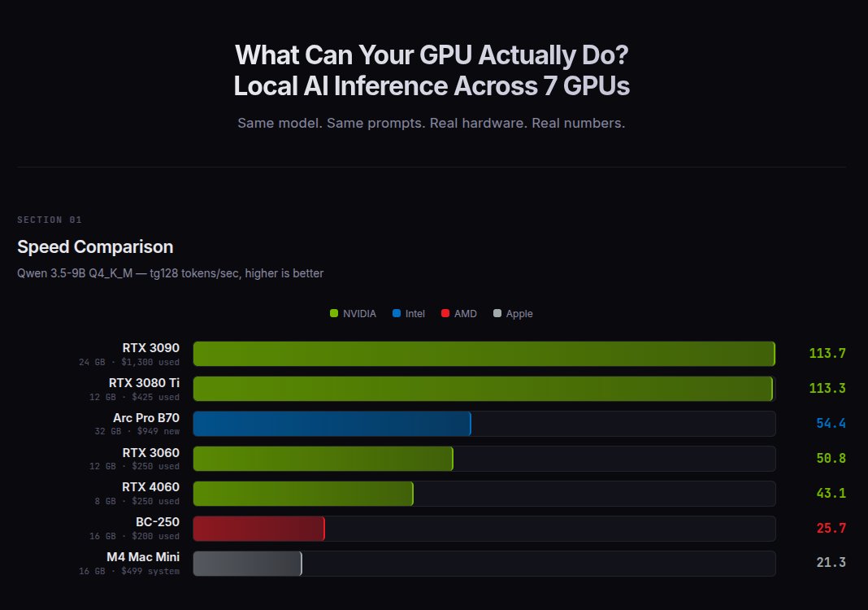Click the RTX 3080 Ti label
The height and width of the screenshot is (610, 868).
(144, 383)
